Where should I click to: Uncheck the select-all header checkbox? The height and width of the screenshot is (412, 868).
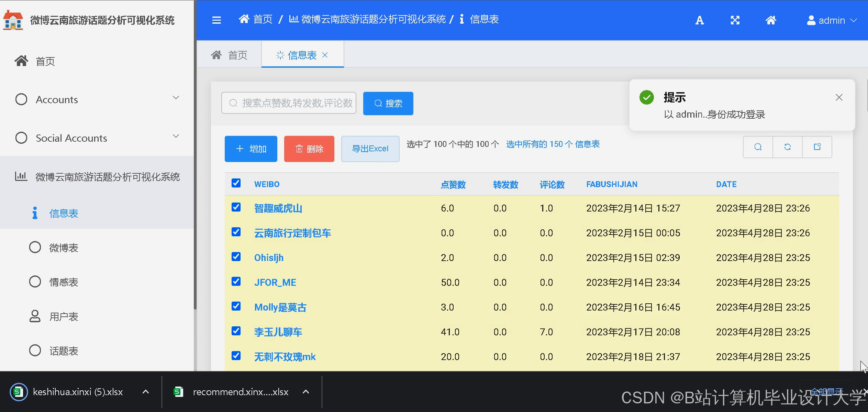(x=236, y=183)
